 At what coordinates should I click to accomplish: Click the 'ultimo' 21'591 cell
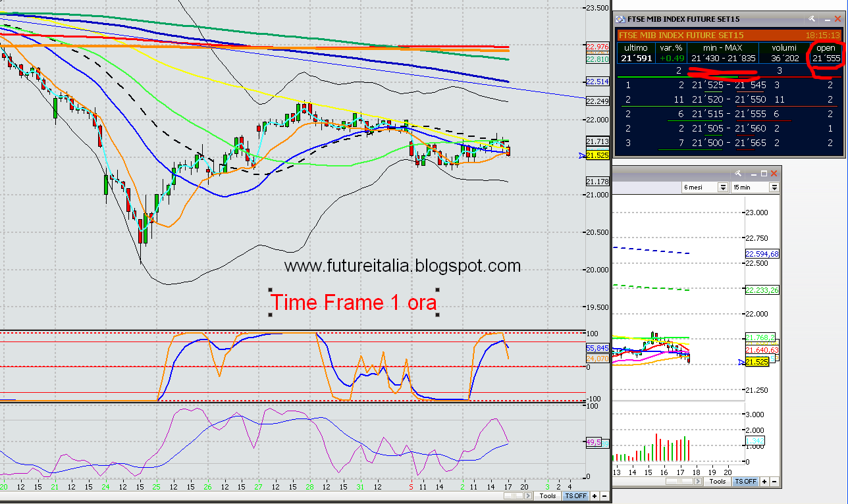click(x=635, y=53)
